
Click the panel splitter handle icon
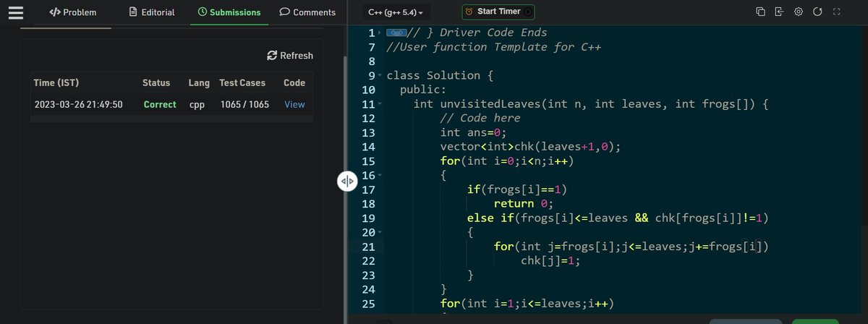[347, 182]
